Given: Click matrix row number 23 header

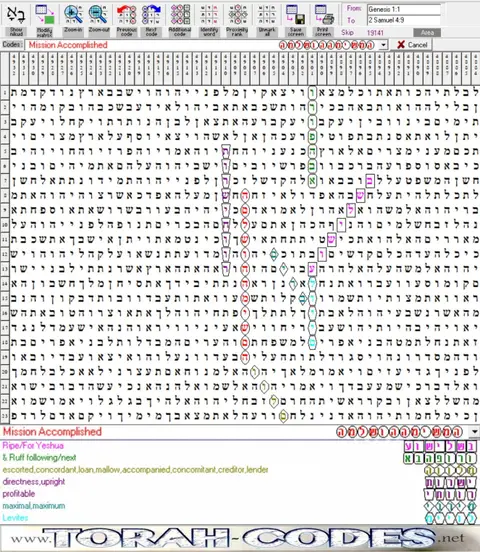Looking at the screenshot, I should [x=5, y=416].
